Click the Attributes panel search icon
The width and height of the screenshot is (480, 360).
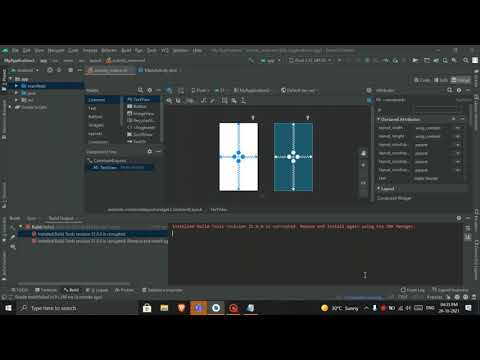point(450,90)
